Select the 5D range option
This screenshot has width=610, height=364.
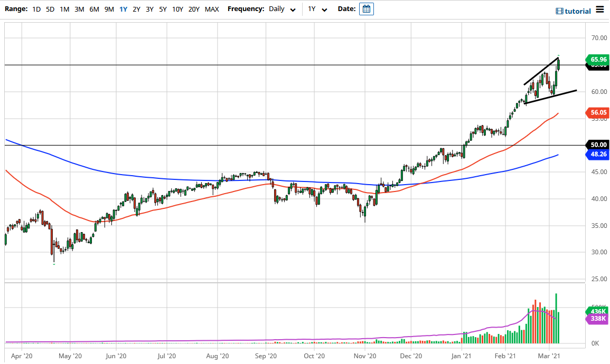coord(50,9)
